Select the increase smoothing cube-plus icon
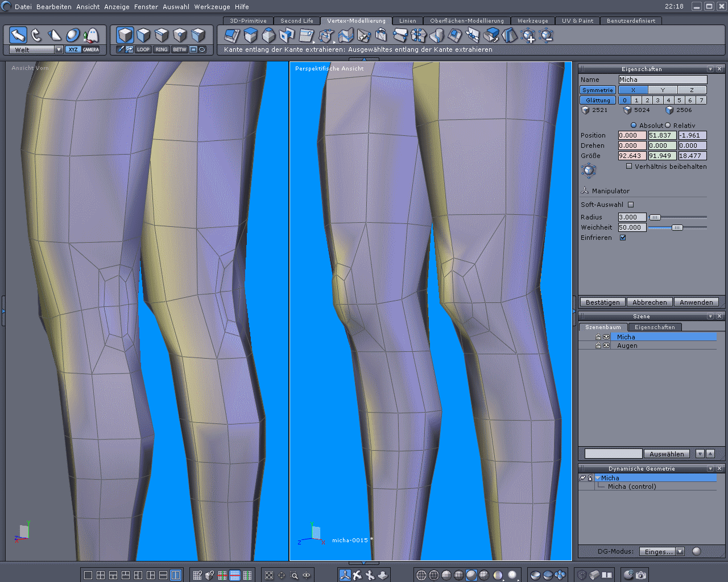Image resolution: width=728 pixels, height=582 pixels. click(x=528, y=36)
